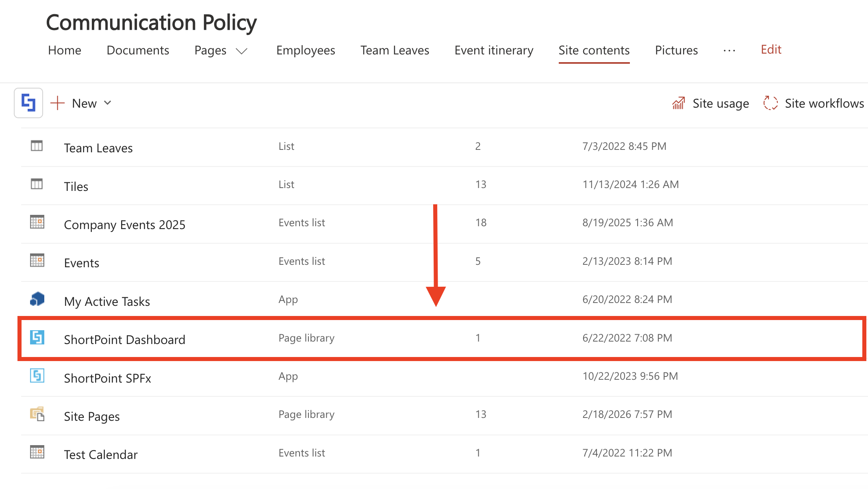
Task: Switch to the Home tab
Action: click(x=64, y=50)
